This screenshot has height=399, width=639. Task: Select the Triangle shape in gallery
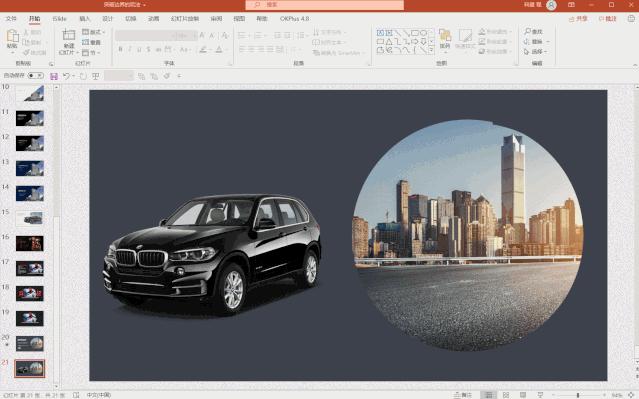click(x=389, y=42)
